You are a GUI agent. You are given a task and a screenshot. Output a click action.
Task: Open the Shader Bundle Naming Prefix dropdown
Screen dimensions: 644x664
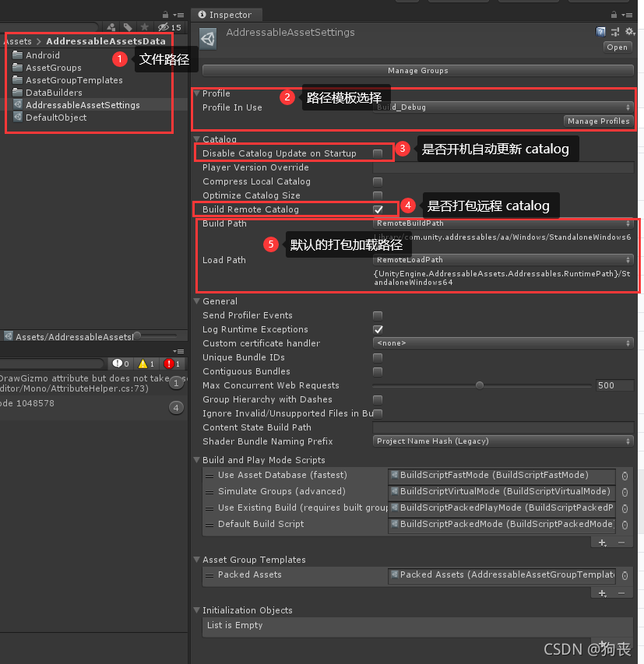tap(503, 441)
